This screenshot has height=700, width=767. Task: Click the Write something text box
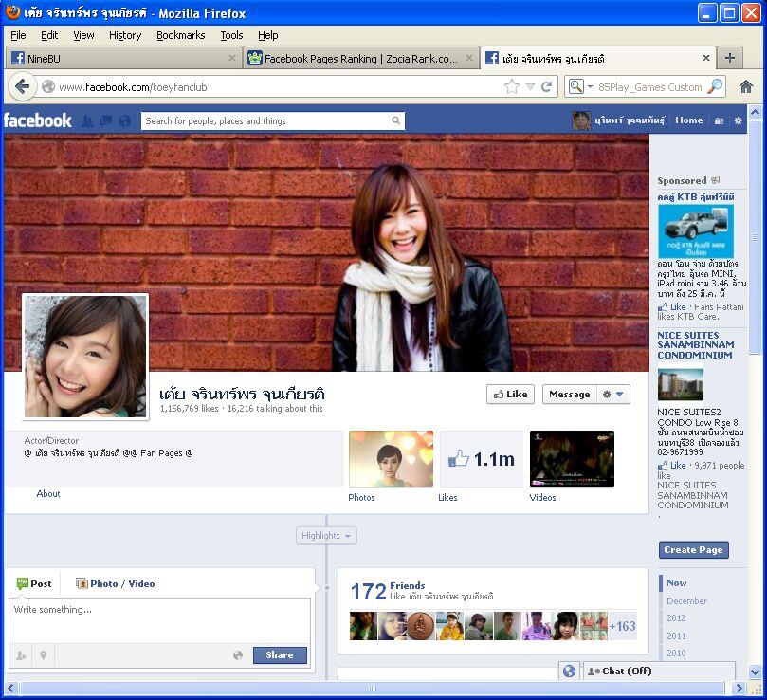[159, 619]
